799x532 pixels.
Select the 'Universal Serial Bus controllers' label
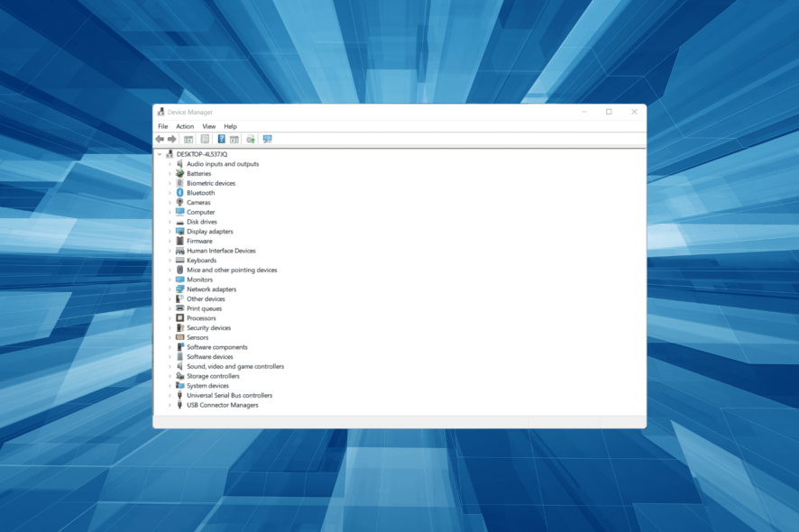point(229,396)
